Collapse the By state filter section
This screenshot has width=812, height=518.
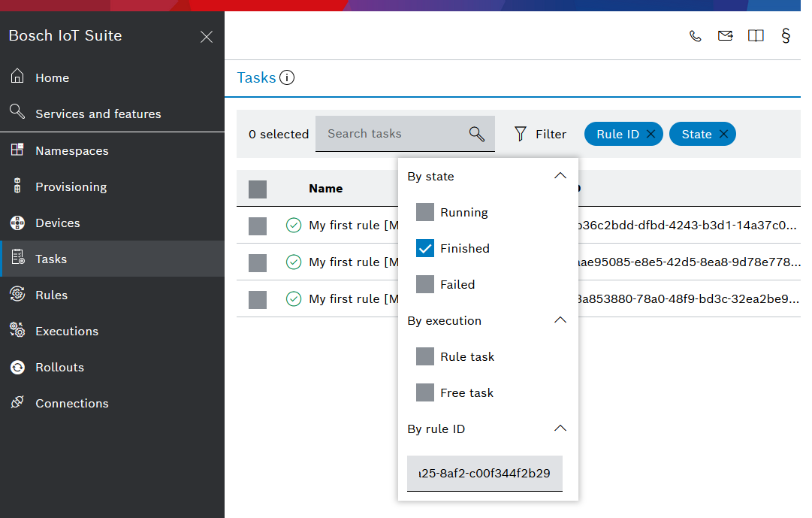click(x=560, y=176)
